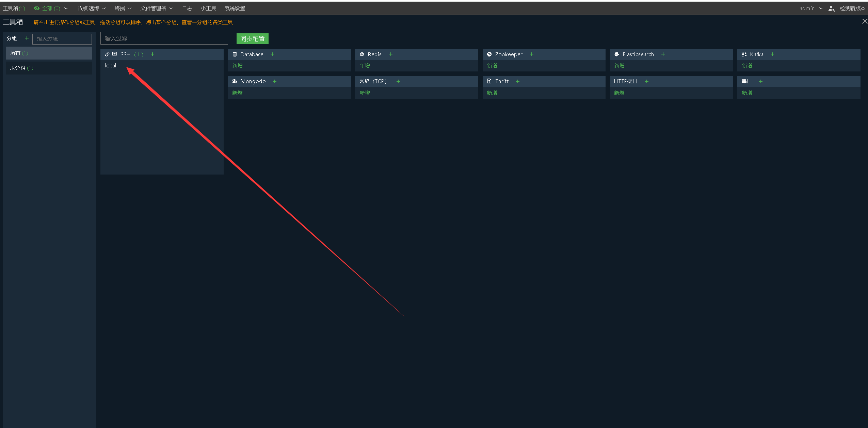Viewport: 868px width, 428px height.
Task: Add a 网络 (TCP) tool with plus icon
Action: pos(398,81)
